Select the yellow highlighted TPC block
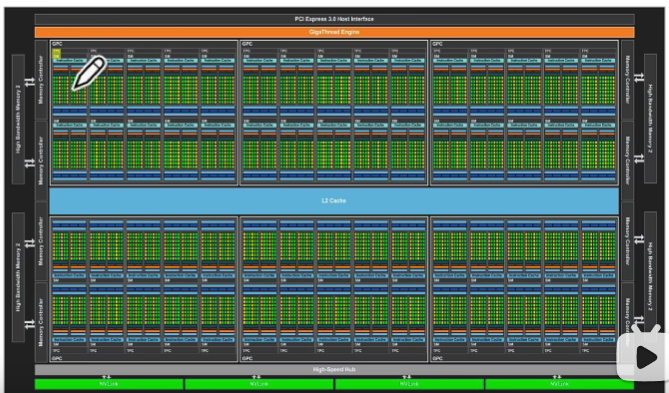 (x=56, y=53)
